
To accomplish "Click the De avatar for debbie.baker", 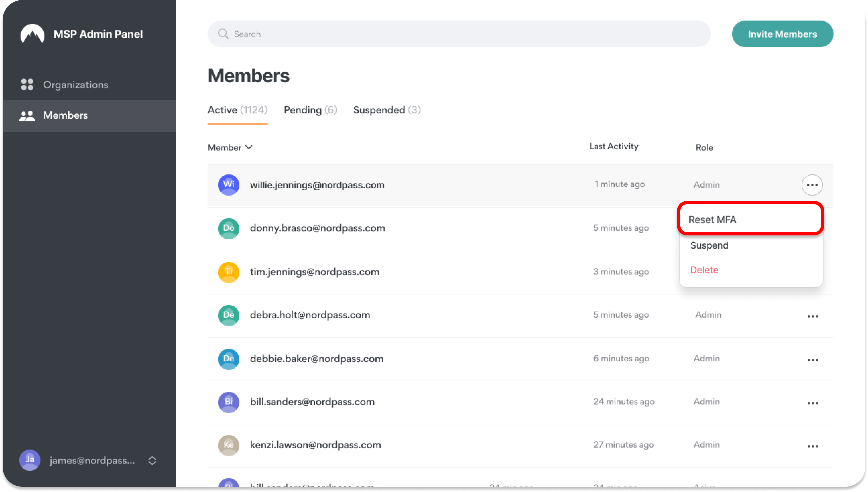I will [229, 359].
